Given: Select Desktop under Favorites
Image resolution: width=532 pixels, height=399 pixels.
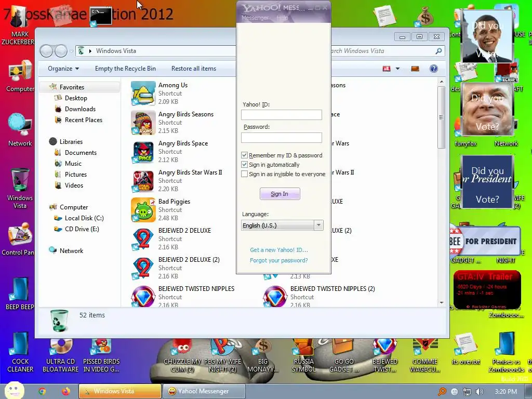Looking at the screenshot, I should click(76, 98).
